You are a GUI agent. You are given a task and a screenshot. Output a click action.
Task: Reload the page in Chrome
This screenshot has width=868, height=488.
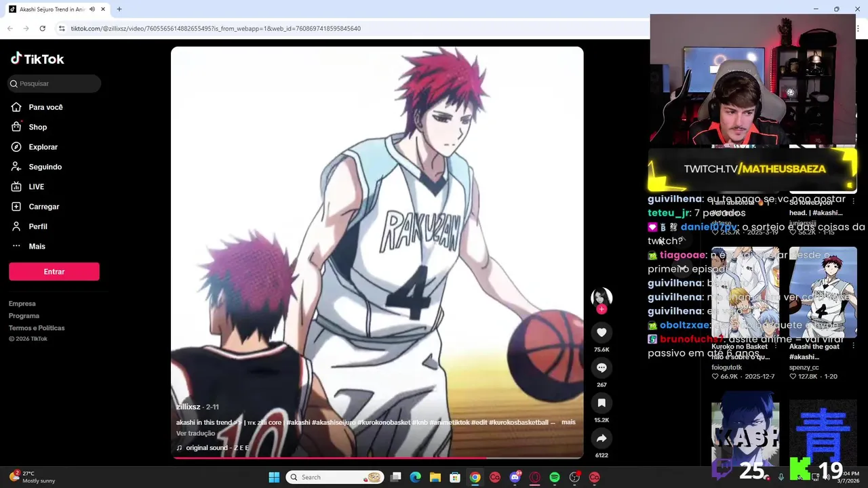point(42,28)
